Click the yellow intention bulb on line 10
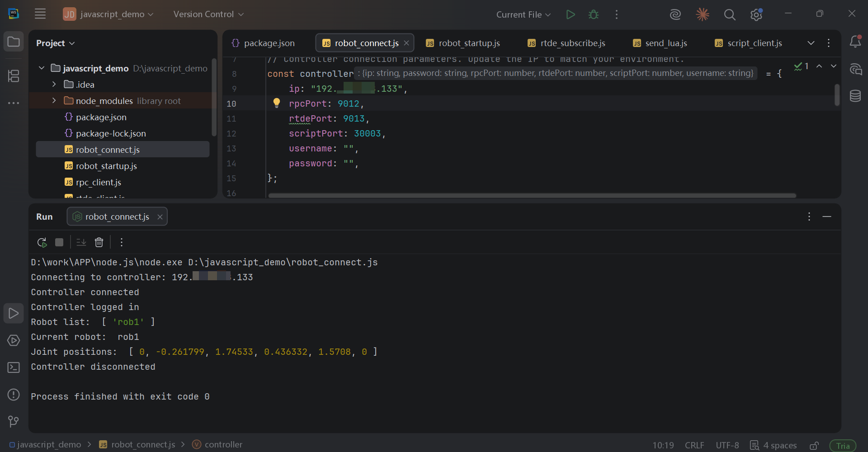868x452 pixels. click(277, 103)
